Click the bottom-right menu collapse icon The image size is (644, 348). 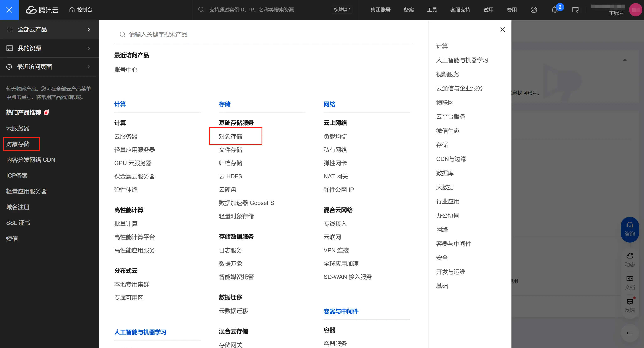click(x=629, y=333)
